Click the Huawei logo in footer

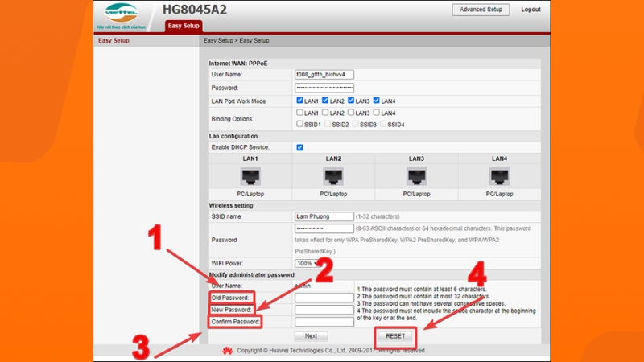click(x=228, y=351)
